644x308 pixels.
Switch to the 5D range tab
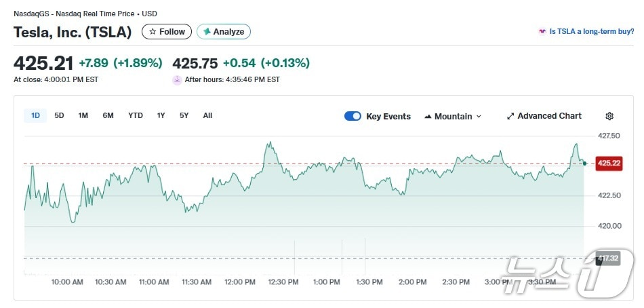pyautogui.click(x=59, y=115)
